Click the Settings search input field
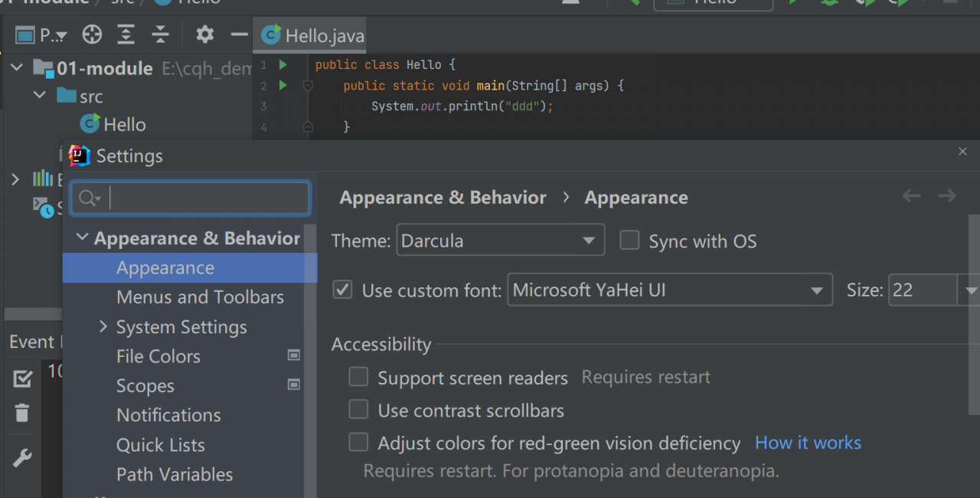 (x=191, y=198)
